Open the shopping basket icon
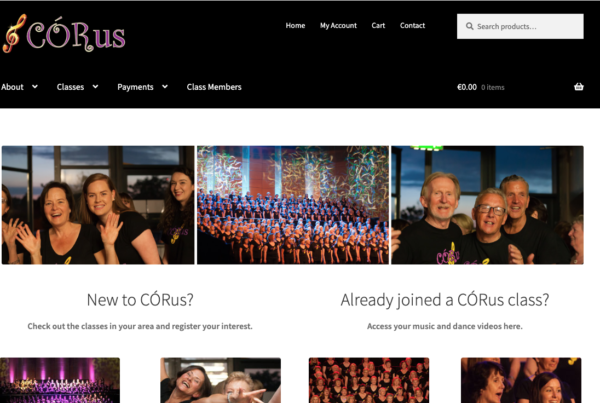 click(x=579, y=87)
